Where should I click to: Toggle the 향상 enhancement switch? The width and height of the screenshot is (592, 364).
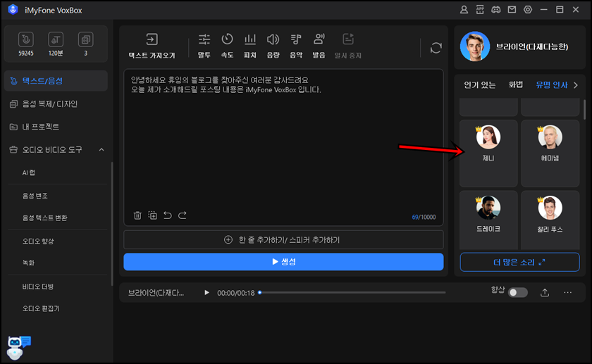pyautogui.click(x=517, y=293)
